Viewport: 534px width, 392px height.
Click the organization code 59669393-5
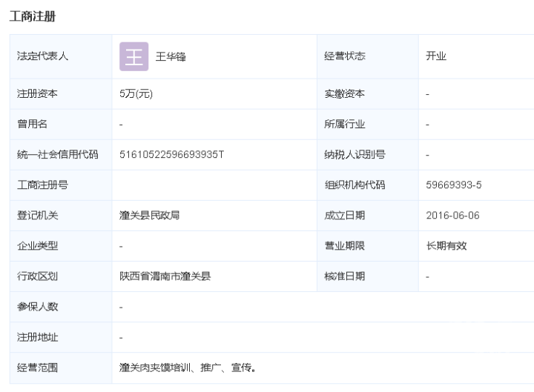pyautogui.click(x=454, y=185)
